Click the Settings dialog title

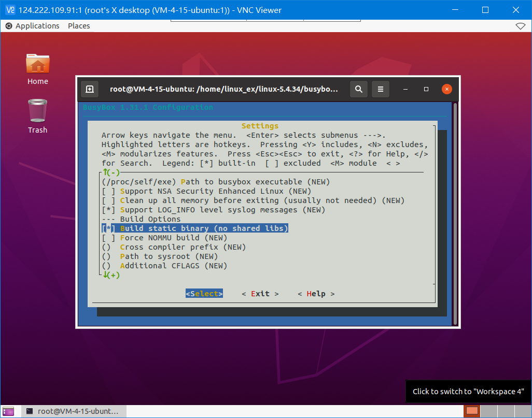tap(260, 126)
